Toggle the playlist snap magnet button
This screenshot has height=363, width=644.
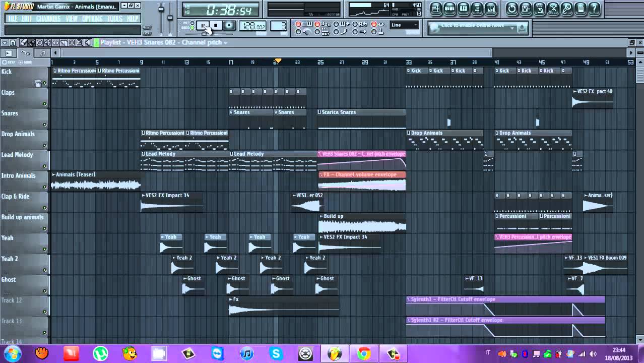click(x=13, y=43)
